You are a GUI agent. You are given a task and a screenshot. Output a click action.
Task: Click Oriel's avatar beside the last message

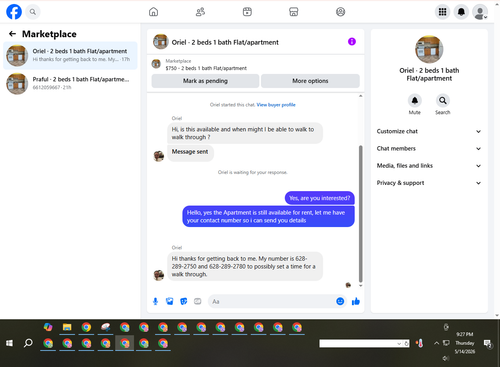159,275
